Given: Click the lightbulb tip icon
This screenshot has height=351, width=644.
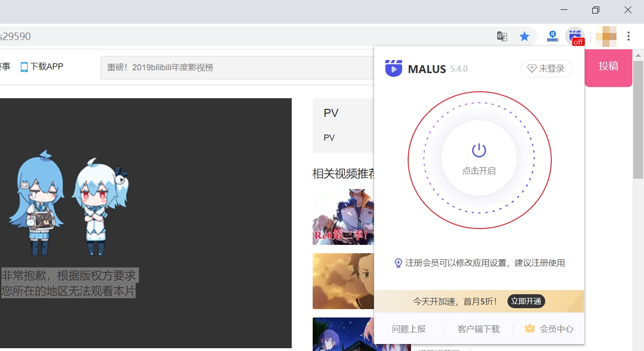Looking at the screenshot, I should pos(398,263).
